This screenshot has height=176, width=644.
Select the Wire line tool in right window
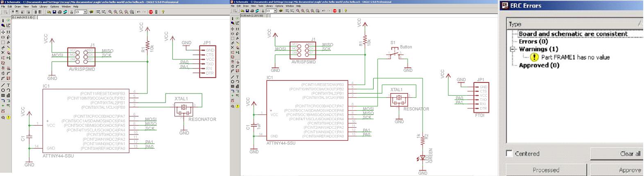(232, 77)
